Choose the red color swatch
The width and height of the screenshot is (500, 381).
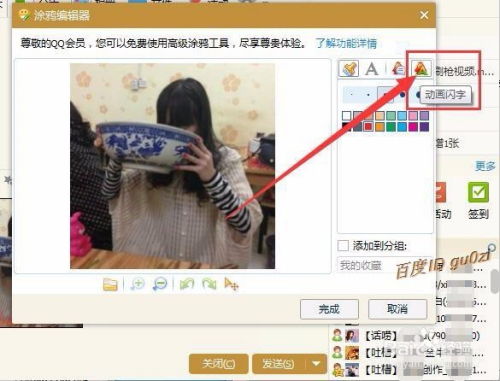click(368, 127)
